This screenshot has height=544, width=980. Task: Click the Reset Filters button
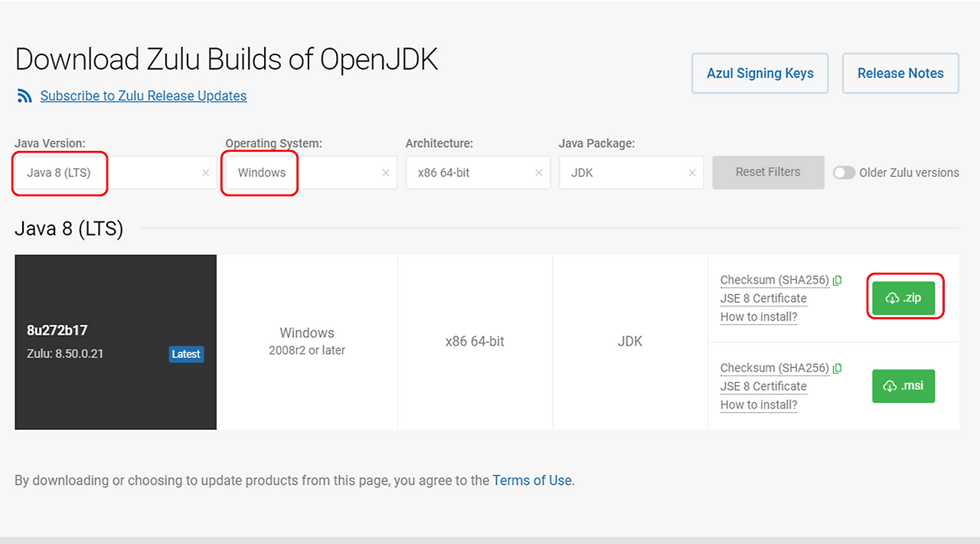pos(768,172)
